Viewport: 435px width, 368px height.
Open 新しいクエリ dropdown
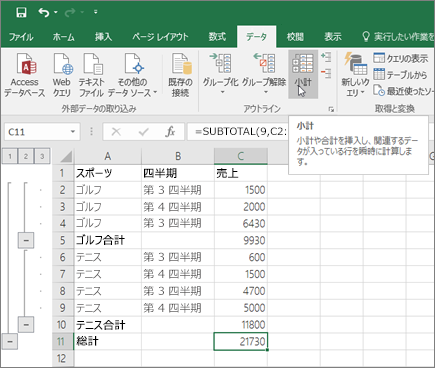coord(355,75)
